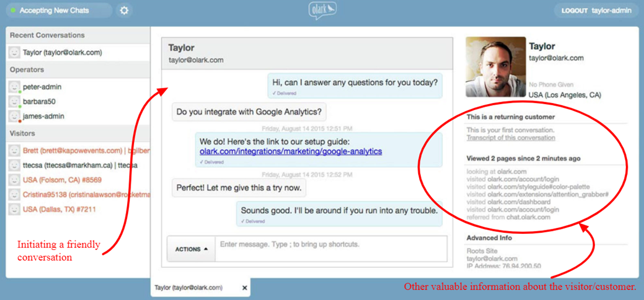Click avatar icon beside ttecsa visitor
The image size is (644, 300).
15,165
